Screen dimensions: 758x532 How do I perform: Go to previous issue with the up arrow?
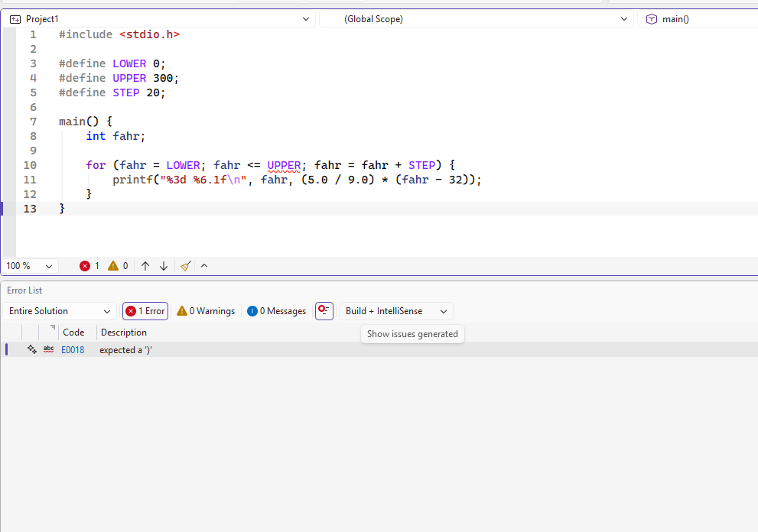pos(145,266)
